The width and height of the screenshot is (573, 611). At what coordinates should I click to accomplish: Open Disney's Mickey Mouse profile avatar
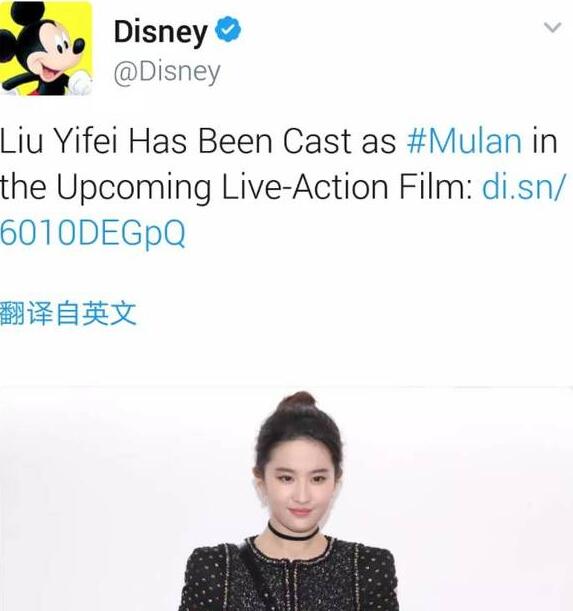(x=46, y=48)
